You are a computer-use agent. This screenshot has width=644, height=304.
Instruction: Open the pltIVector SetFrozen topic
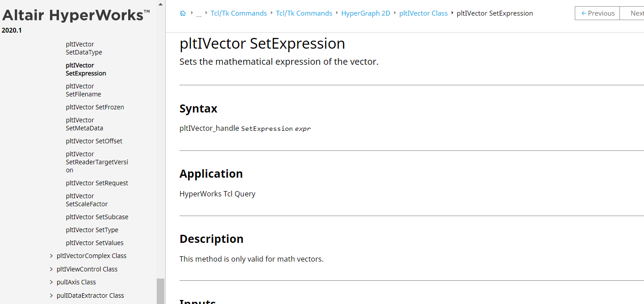95,107
